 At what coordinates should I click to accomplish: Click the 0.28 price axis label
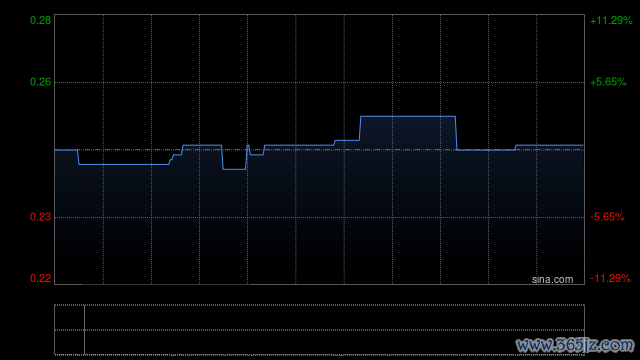[x=40, y=20]
